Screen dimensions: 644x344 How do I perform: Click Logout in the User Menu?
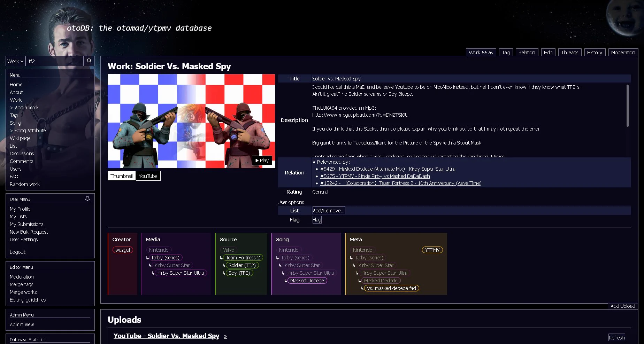[17, 252]
